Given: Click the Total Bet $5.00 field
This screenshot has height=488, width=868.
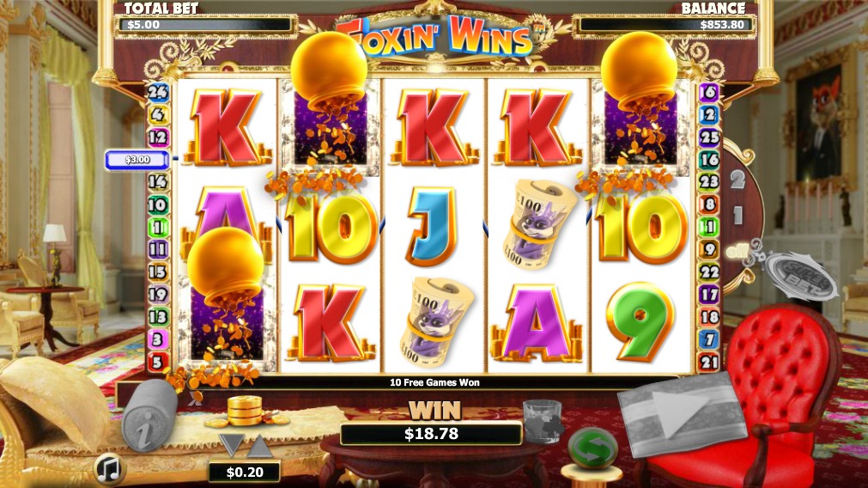Looking at the screenshot, I should pos(203,25).
